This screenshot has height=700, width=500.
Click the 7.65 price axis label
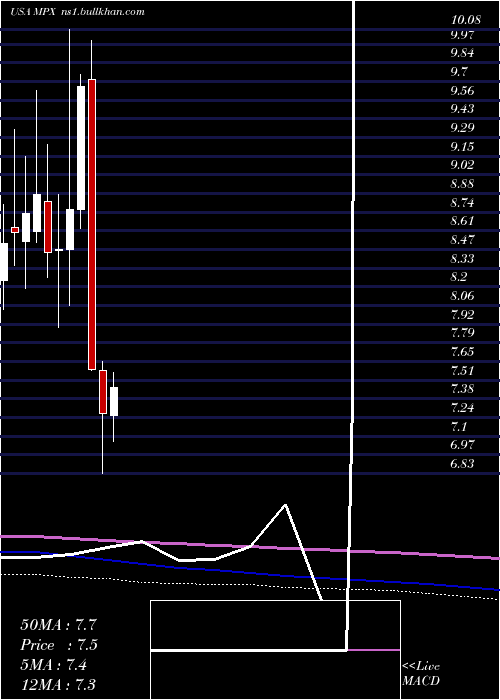462,352
